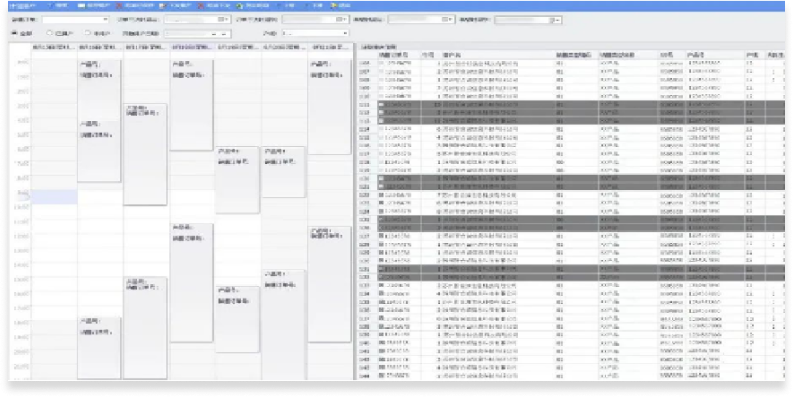Click the document-with-pencil toolbar icon
This screenshot has height=397, width=793.
coord(162,6)
